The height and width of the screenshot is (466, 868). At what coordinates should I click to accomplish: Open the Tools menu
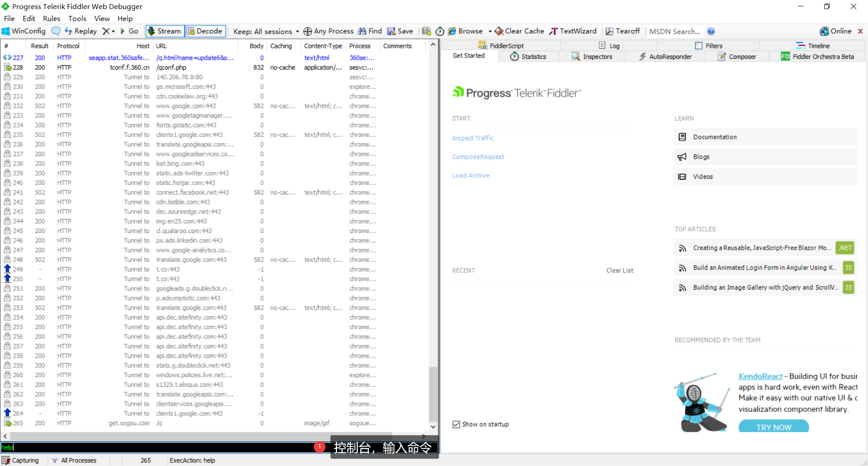tap(77, 19)
